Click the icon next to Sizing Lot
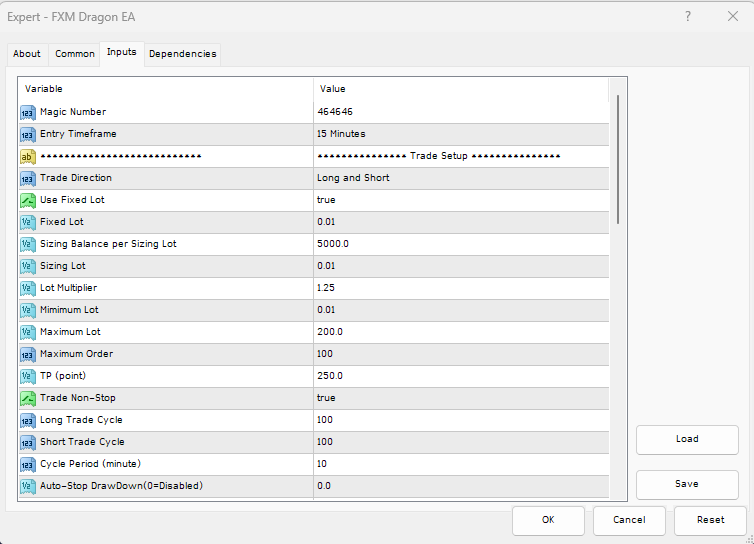754x544 pixels. (28, 266)
